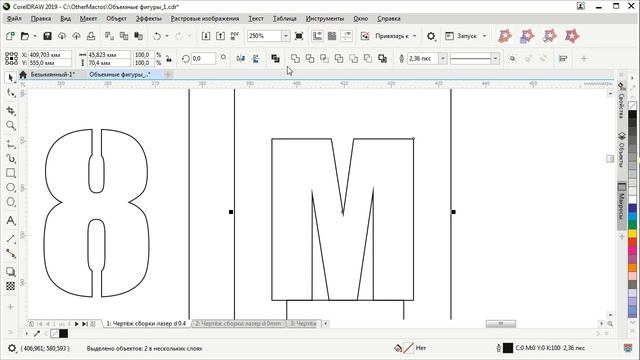Viewport: 640px width, 360px height.
Task: Go to last page arrow
Action: (84, 324)
